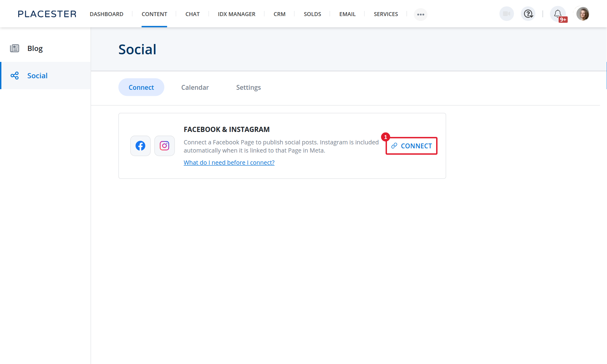
Task: Open the Services menu
Action: pos(386,14)
